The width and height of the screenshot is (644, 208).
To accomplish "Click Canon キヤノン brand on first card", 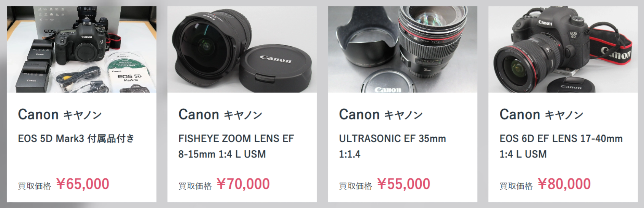I will (x=60, y=114).
